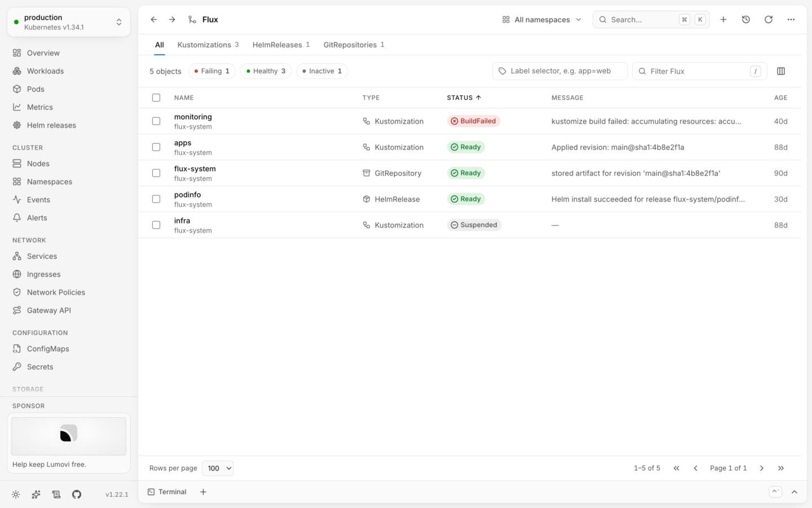Screen dimensions: 812x508
Task: Go to the next page
Action: 762,468
